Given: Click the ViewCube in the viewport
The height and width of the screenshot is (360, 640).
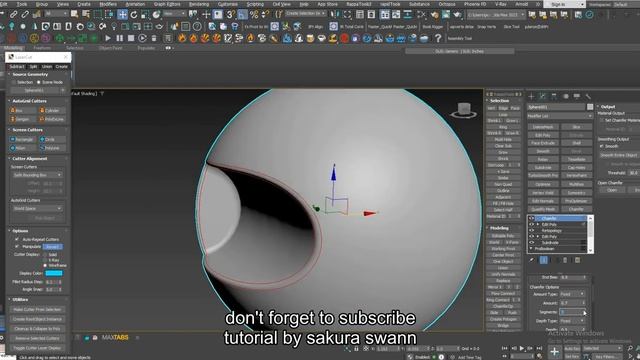Looking at the screenshot, I should pos(464,110).
